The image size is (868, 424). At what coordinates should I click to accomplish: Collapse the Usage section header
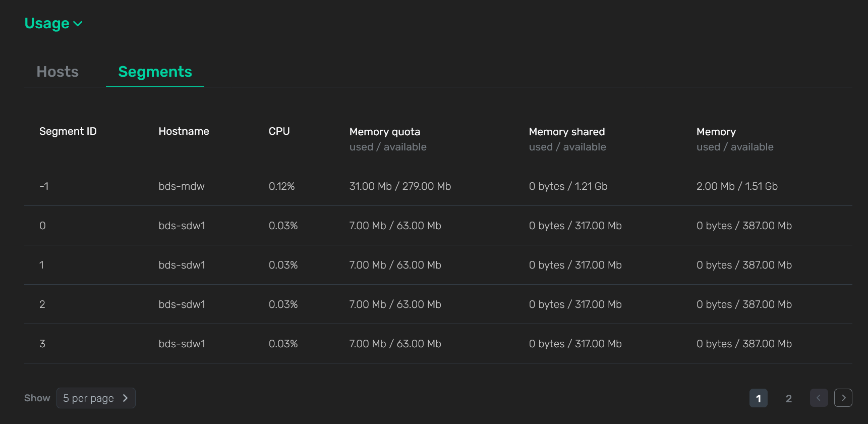tap(53, 24)
